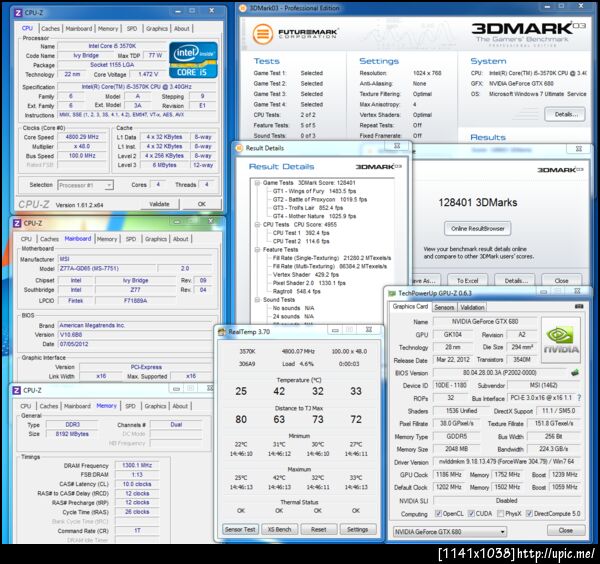The image size is (600, 564).
Task: Click the Validate button in CPU-Z
Action: (160, 204)
